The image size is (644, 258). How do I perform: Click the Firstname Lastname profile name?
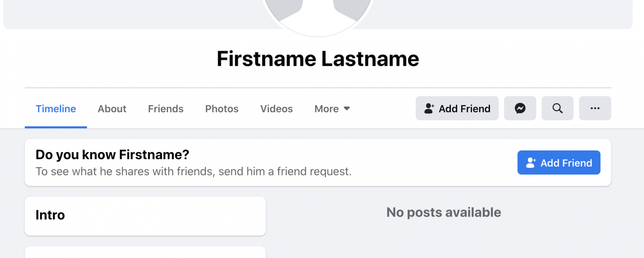click(x=318, y=59)
